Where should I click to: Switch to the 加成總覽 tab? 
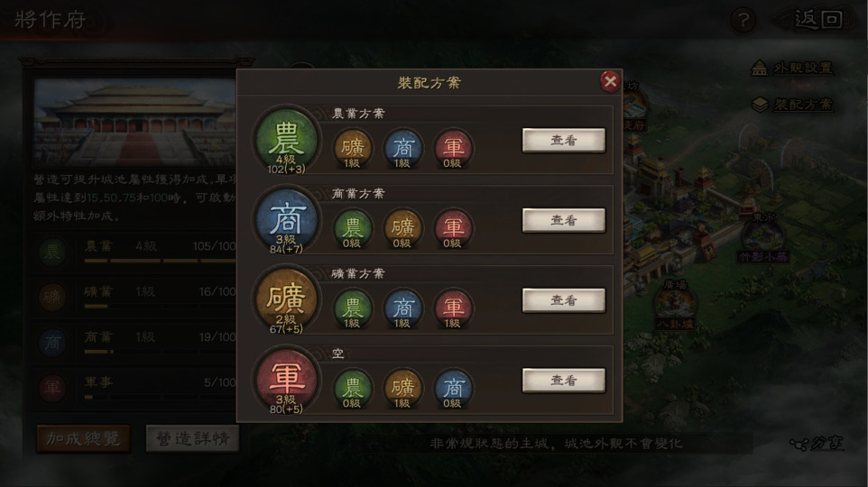pos(83,439)
